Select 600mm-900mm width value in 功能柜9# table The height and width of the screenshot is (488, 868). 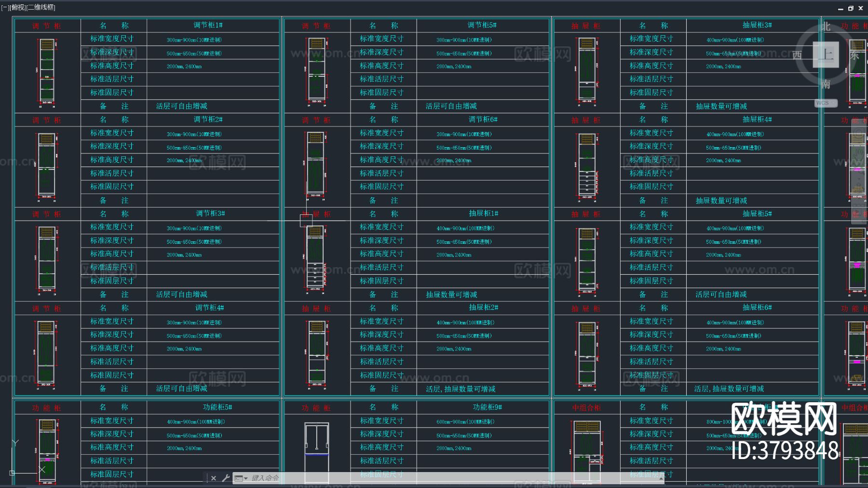point(465,422)
